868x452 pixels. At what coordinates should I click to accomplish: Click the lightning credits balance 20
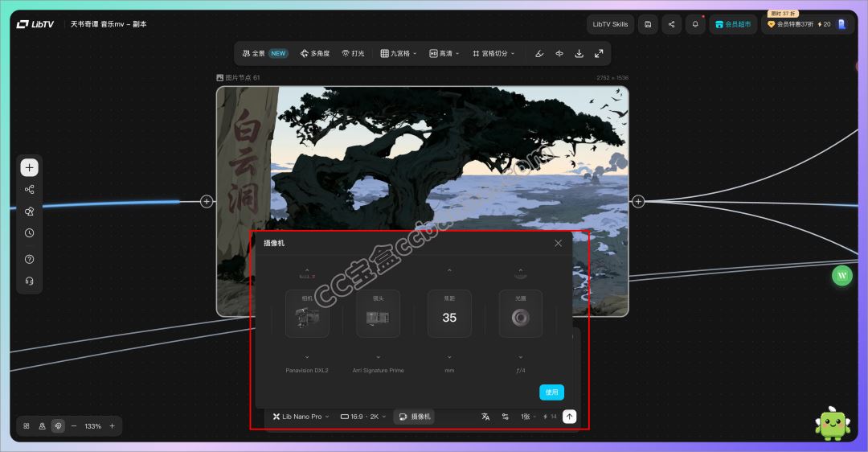pos(825,24)
